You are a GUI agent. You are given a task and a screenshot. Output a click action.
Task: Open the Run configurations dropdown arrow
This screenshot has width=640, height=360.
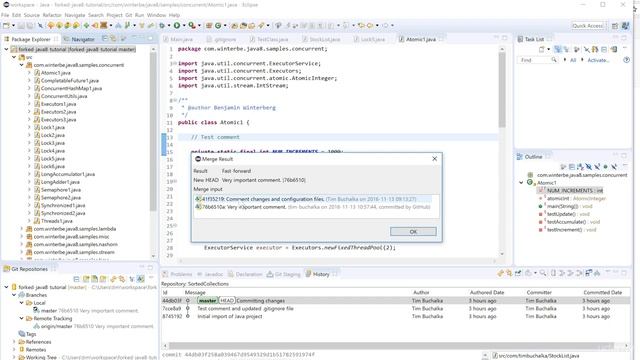pyautogui.click(x=184, y=25)
